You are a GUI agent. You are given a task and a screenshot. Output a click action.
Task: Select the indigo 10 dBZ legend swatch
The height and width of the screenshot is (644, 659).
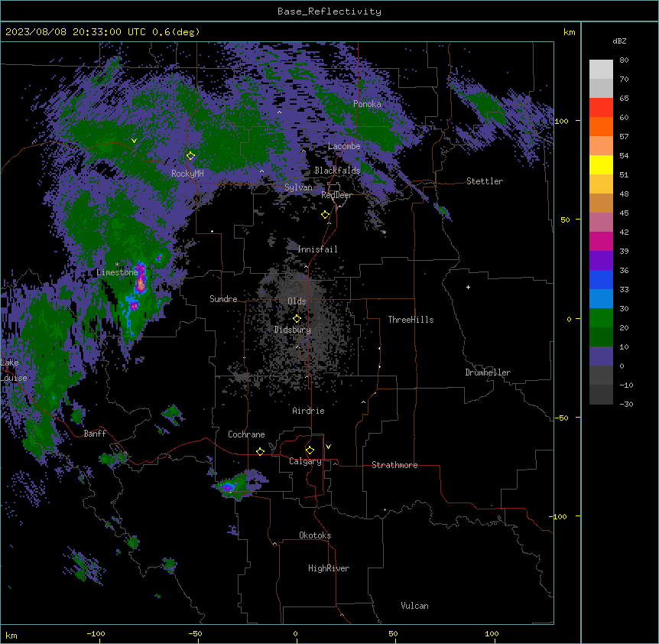coord(601,356)
